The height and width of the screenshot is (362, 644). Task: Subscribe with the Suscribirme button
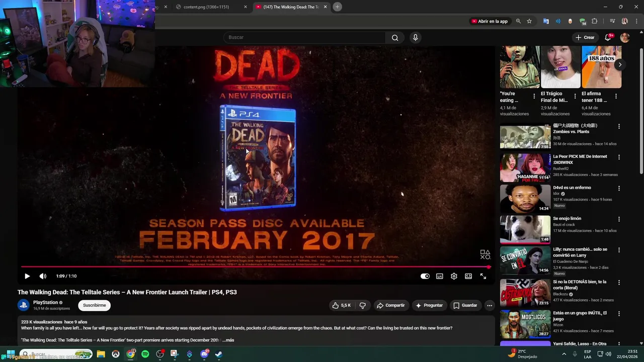(x=95, y=305)
